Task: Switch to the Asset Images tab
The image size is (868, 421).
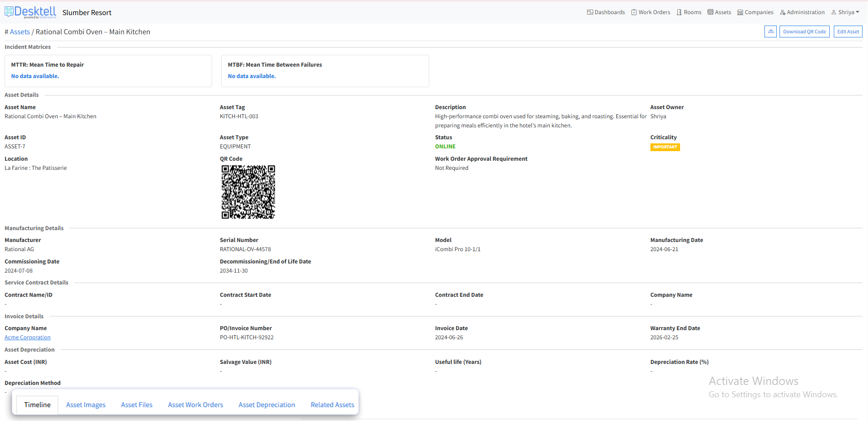Action: click(86, 405)
